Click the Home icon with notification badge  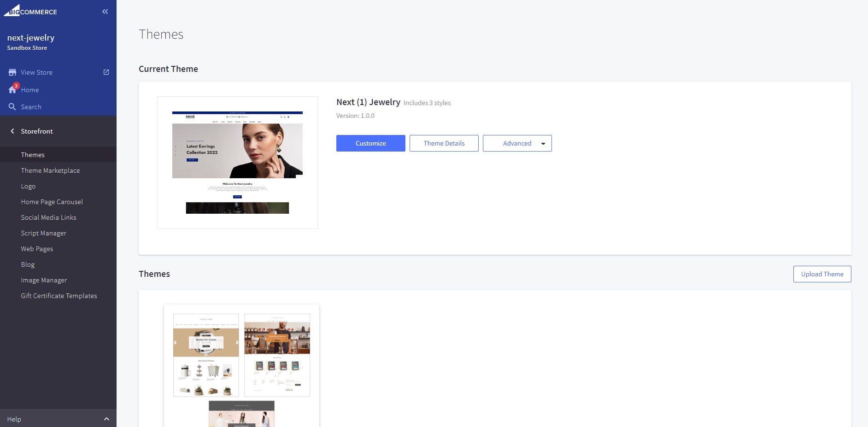(12, 90)
